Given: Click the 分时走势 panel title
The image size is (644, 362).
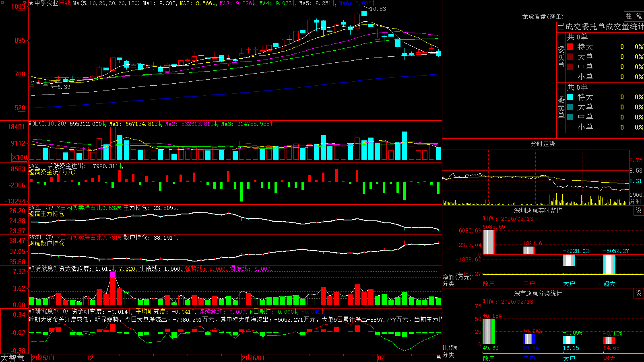Looking at the screenshot, I should coord(543,144).
